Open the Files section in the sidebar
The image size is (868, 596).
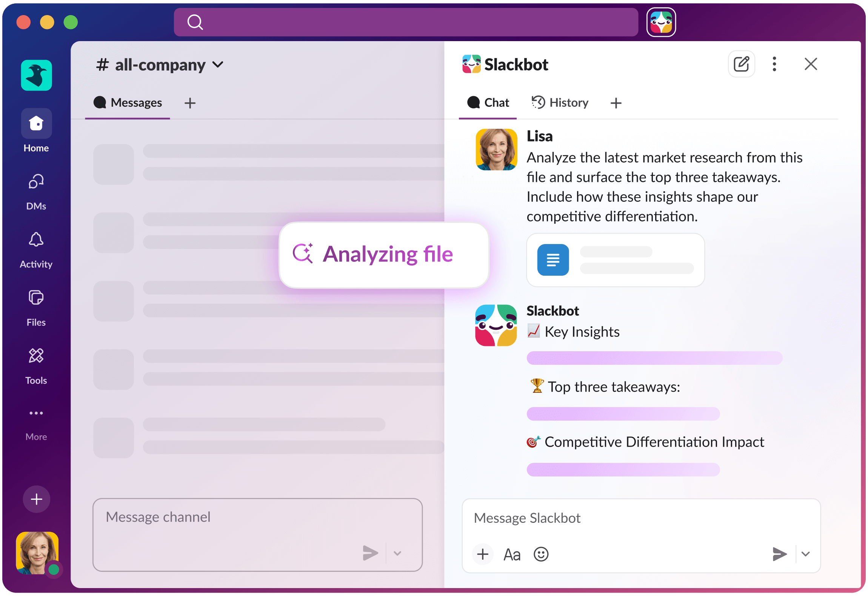point(36,298)
